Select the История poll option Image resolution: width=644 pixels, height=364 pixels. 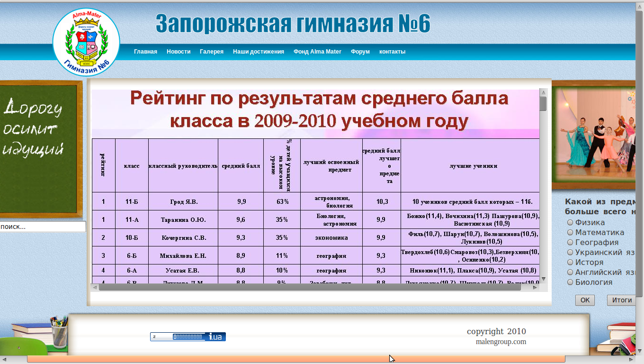pyautogui.click(x=570, y=262)
